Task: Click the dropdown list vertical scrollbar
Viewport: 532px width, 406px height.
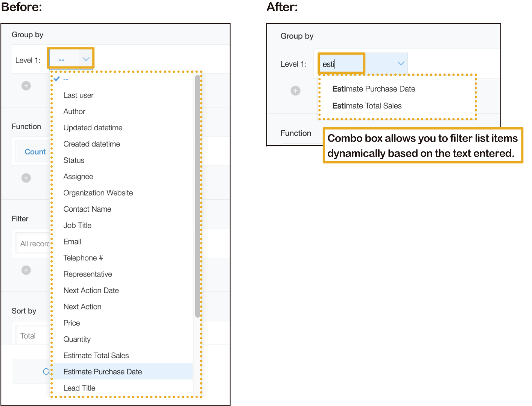Action: [198, 196]
